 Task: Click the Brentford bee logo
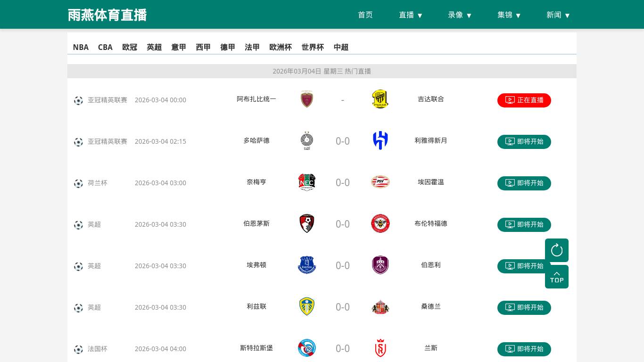380,223
